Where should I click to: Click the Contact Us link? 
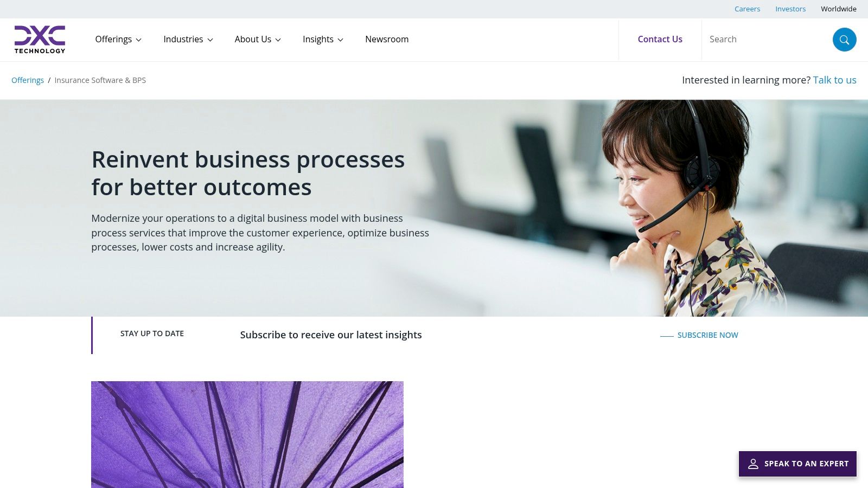(660, 39)
